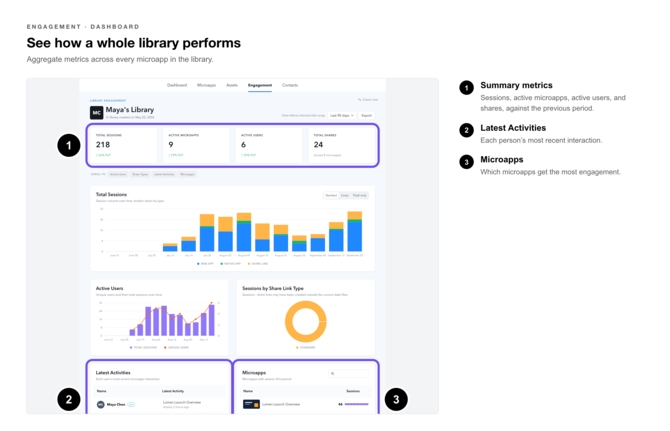Click the orange share link type donut
The width and height of the screenshot is (670, 431).
[306, 322]
